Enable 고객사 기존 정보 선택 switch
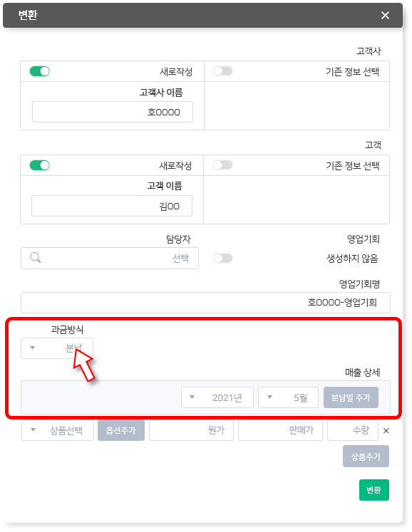Image resolution: width=412 pixels, height=532 pixels. (222, 71)
